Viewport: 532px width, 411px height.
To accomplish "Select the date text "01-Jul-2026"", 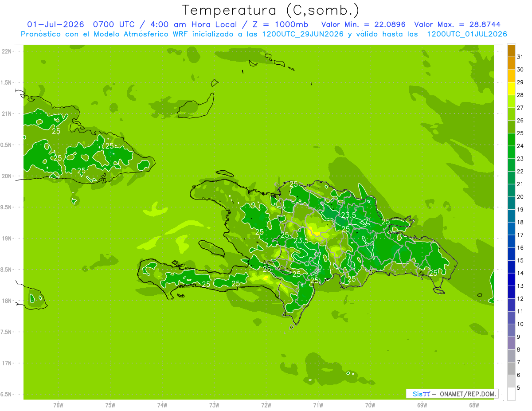I will pos(55,24).
